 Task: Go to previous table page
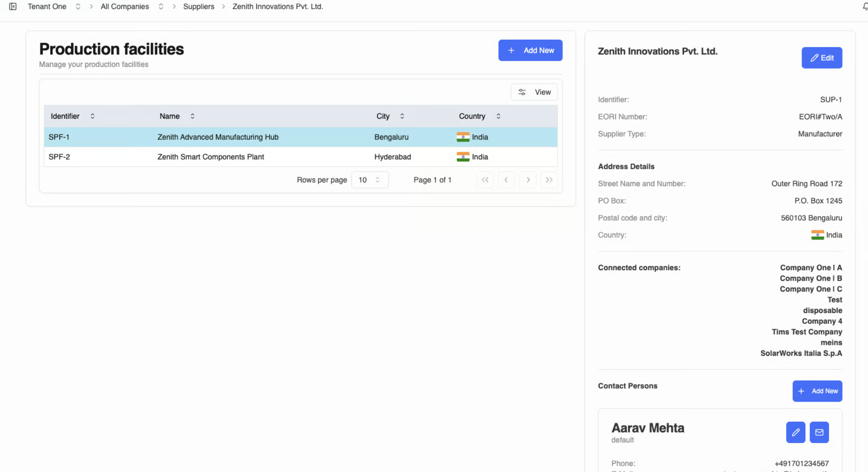[x=506, y=180]
